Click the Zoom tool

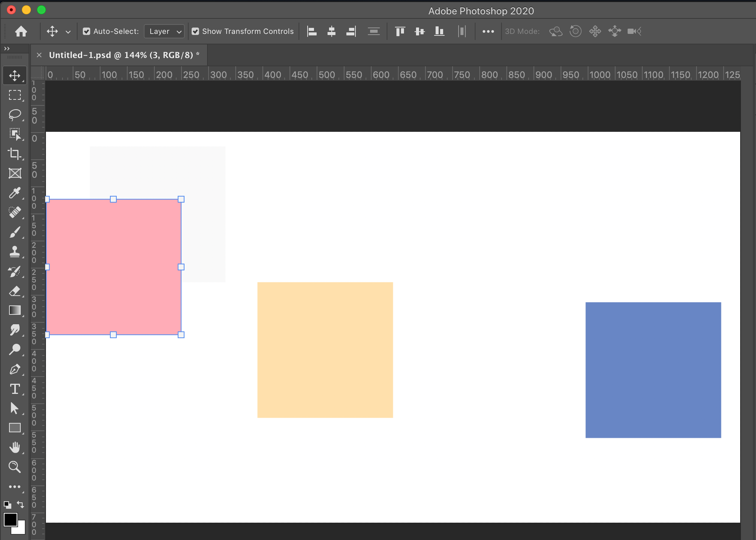point(15,467)
